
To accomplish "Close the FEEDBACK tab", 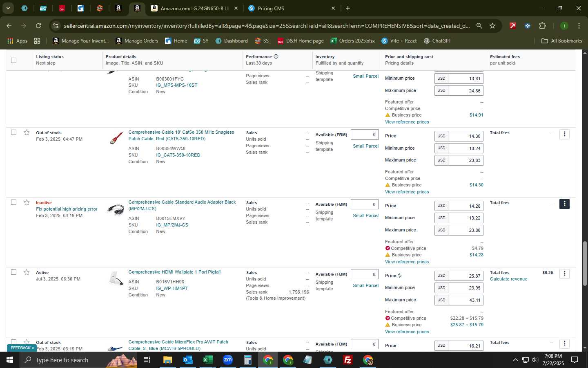I will coord(33,348).
